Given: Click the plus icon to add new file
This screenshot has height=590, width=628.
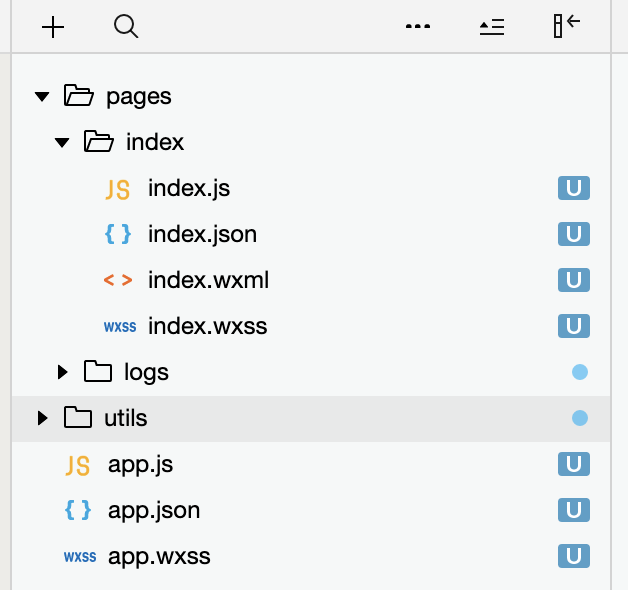Looking at the screenshot, I should (53, 27).
